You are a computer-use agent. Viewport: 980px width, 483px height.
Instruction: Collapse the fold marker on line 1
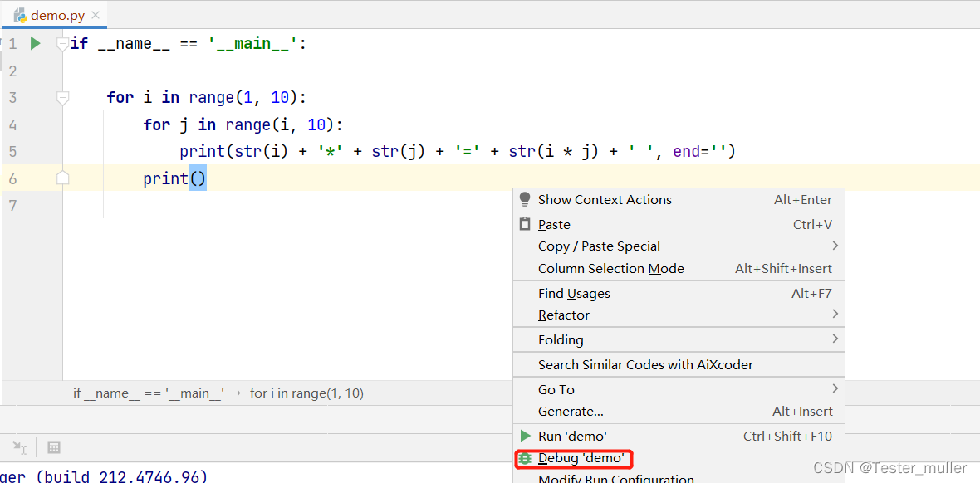pyautogui.click(x=62, y=44)
